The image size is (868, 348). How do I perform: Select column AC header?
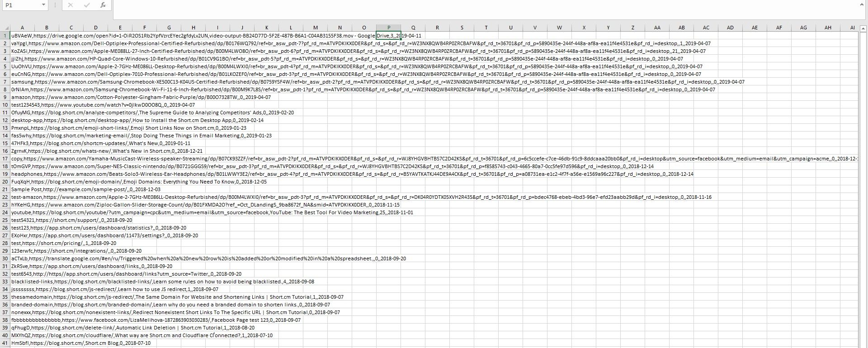coord(706,28)
